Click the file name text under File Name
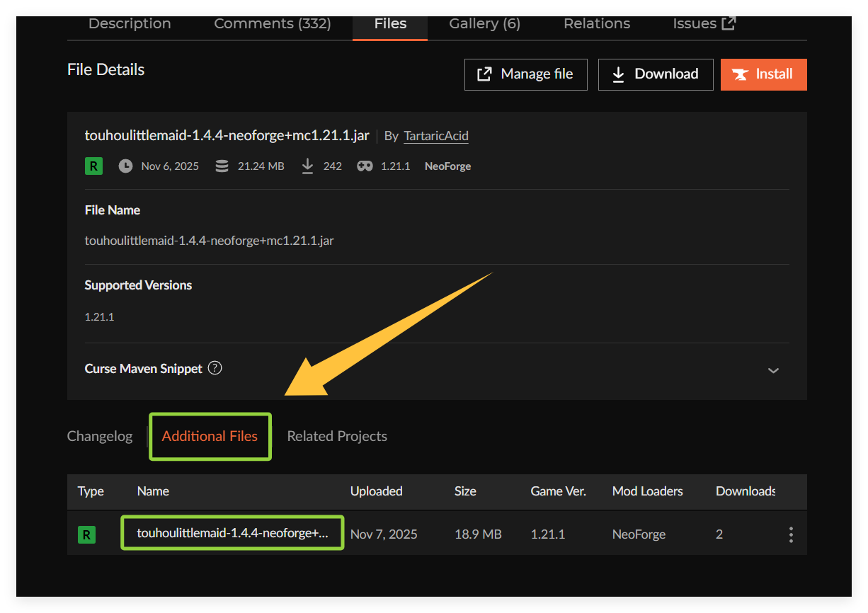 tap(209, 241)
